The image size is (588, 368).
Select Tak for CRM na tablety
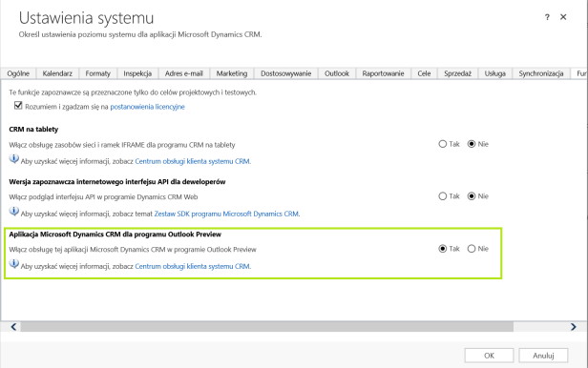pyautogui.click(x=443, y=144)
